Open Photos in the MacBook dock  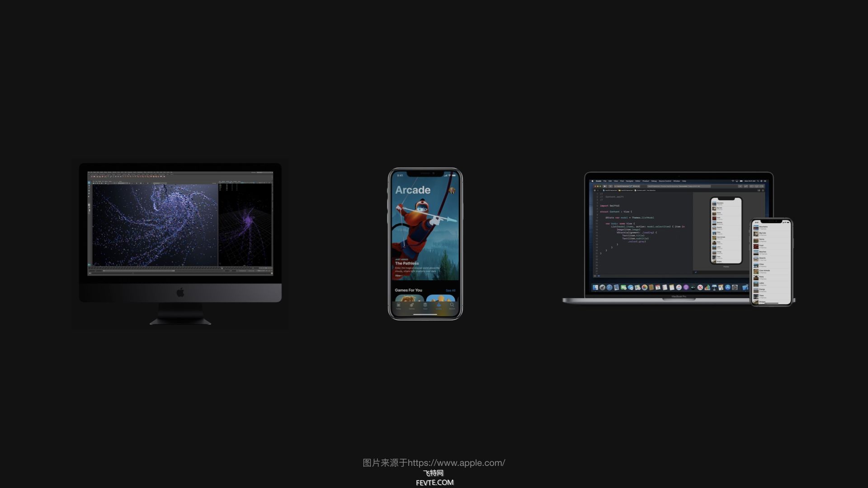(645, 287)
